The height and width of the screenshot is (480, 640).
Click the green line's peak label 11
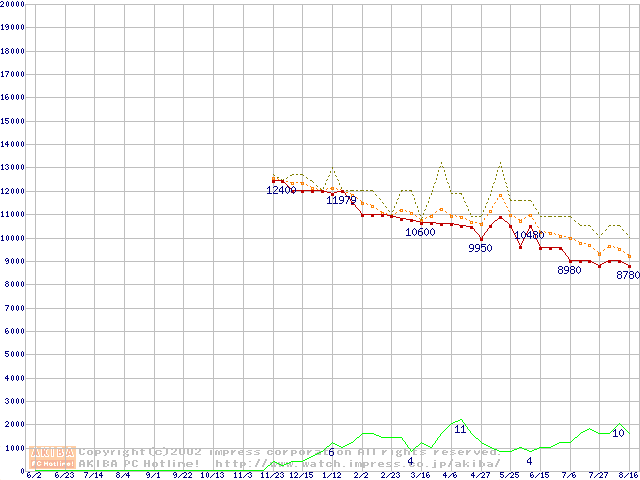tap(460, 429)
